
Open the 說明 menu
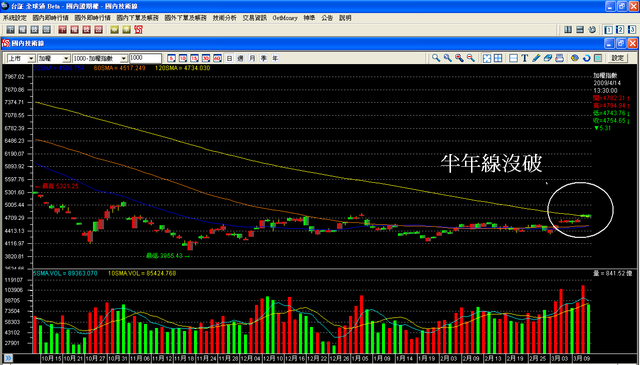pos(345,18)
